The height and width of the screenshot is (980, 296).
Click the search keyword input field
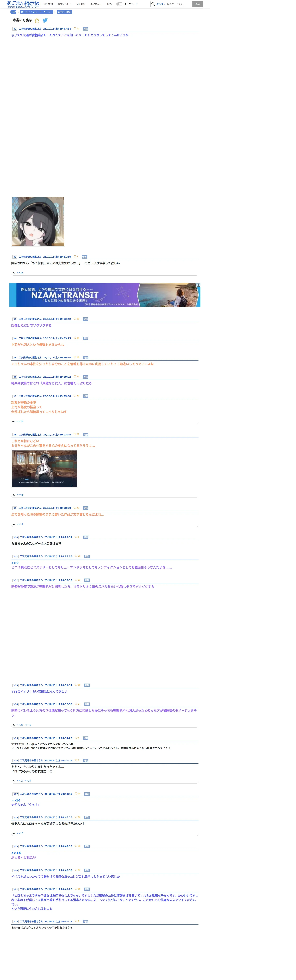pos(179,4)
